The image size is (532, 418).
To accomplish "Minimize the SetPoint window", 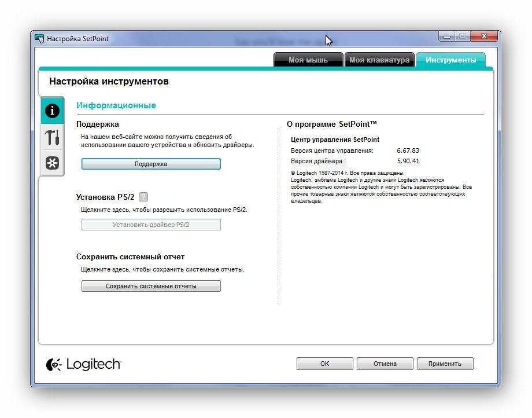I will point(447,36).
